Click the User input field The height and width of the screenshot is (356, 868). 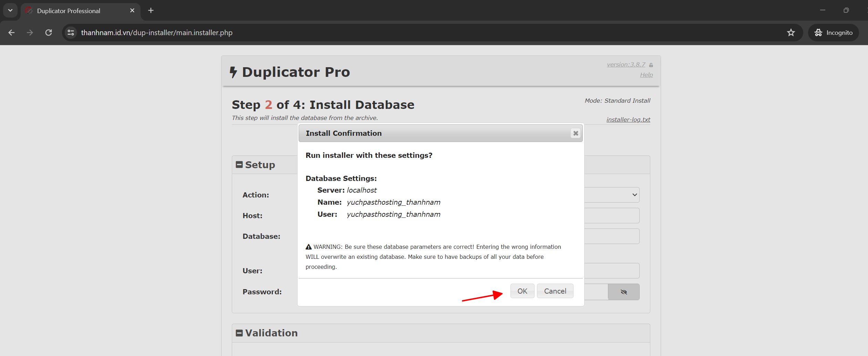coord(612,271)
